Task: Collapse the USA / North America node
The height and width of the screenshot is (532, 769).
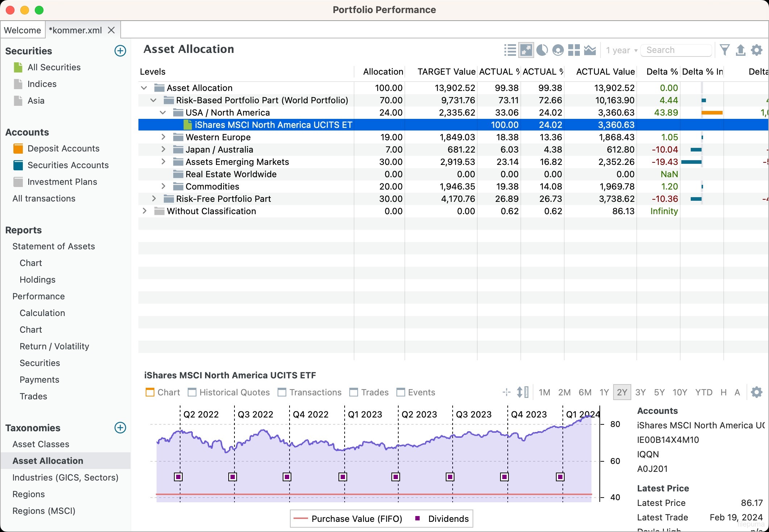Action: coord(163,112)
